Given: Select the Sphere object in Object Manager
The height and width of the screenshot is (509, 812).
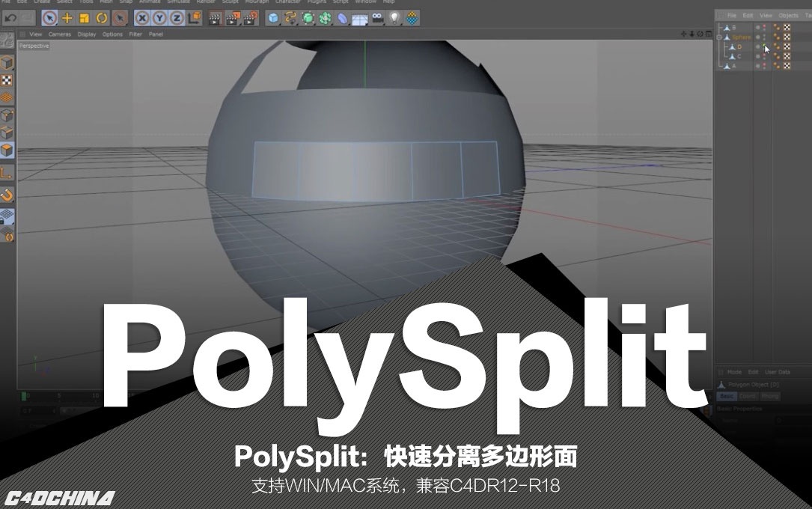Looking at the screenshot, I should click(741, 37).
